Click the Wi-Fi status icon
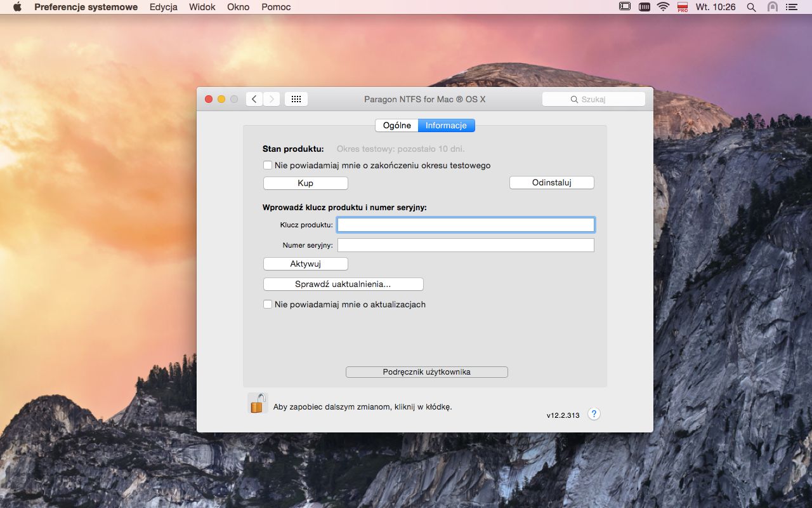 663,7
